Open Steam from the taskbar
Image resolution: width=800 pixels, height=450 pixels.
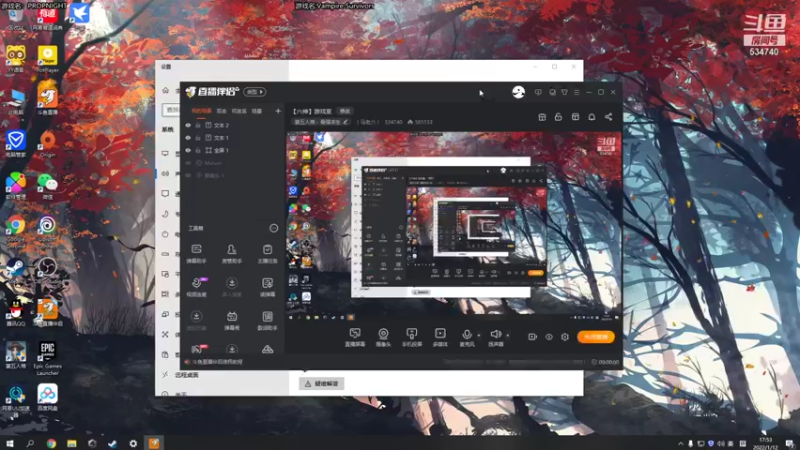coord(112,443)
